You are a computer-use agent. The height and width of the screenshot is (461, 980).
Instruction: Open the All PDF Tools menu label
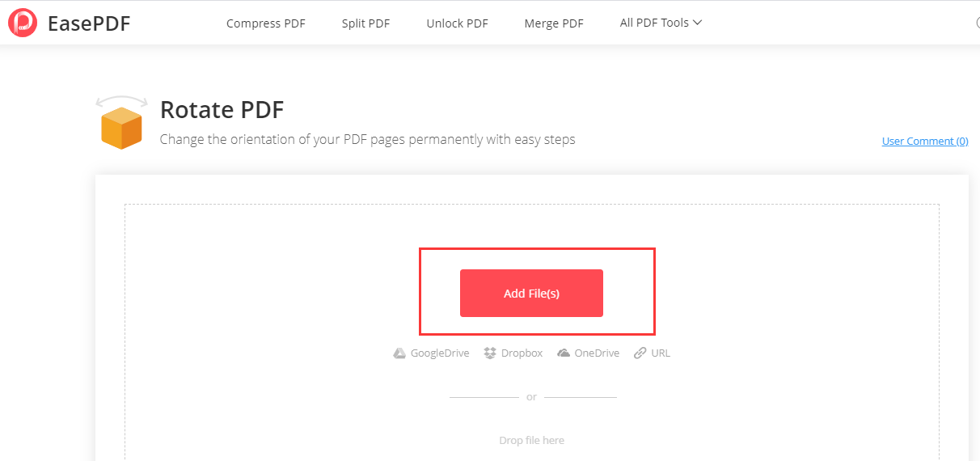pos(654,23)
